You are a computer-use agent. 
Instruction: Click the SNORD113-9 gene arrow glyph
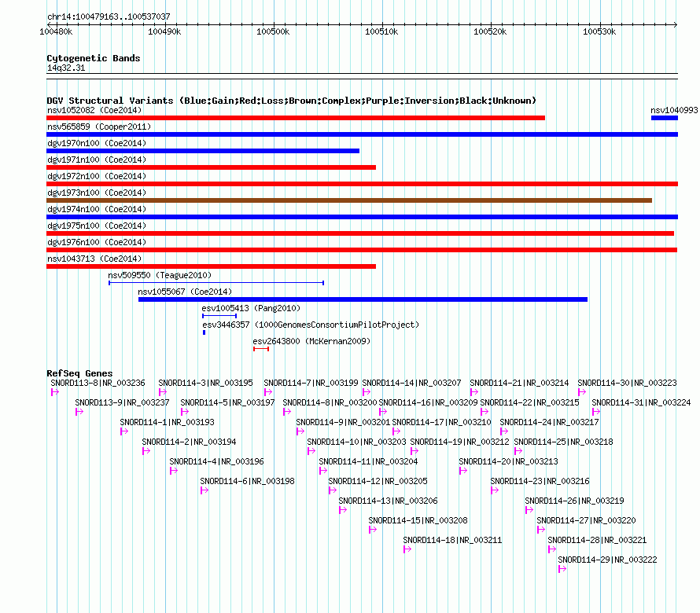pos(79,412)
